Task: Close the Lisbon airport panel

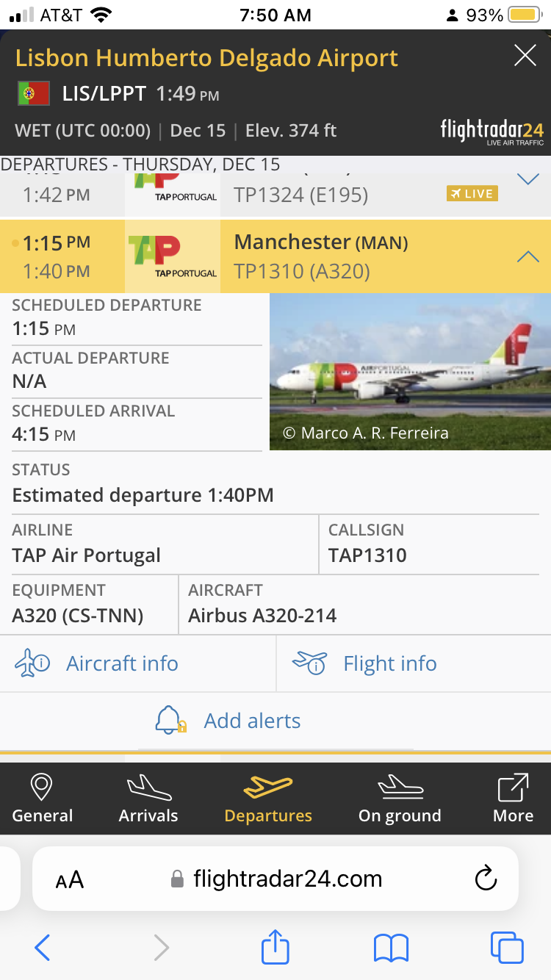Action: tap(525, 56)
